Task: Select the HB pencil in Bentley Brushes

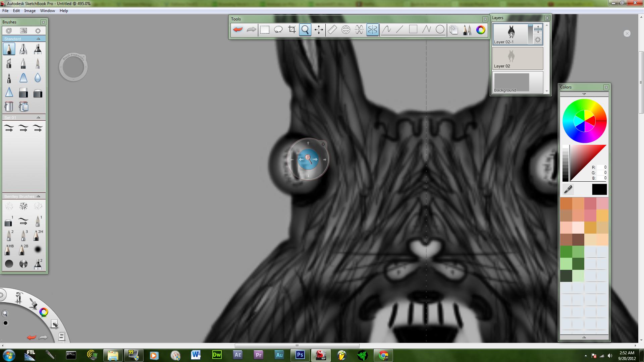Action: 9,250
